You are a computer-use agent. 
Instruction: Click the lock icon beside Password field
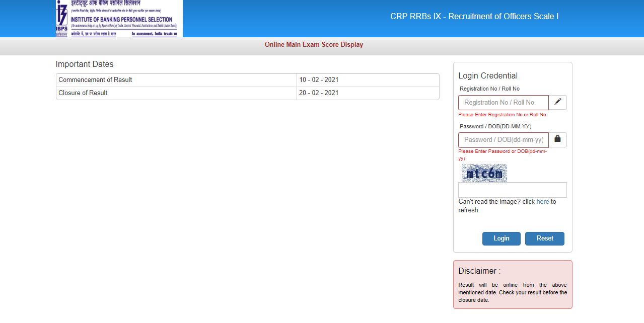(x=557, y=139)
